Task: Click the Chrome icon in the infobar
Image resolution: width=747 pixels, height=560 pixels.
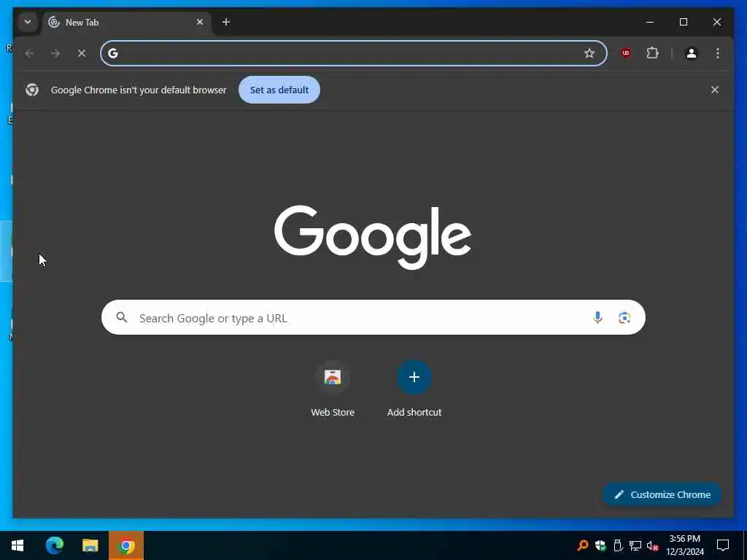Action: pos(32,90)
